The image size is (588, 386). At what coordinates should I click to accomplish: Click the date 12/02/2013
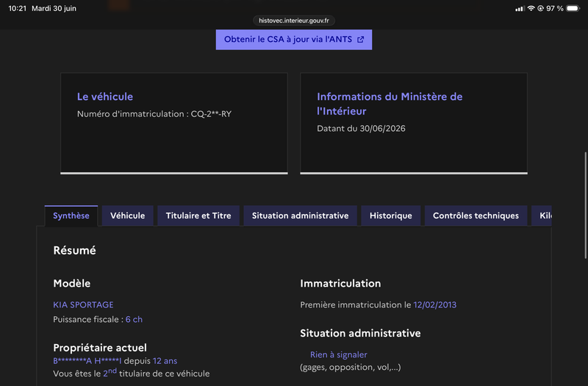coord(434,304)
